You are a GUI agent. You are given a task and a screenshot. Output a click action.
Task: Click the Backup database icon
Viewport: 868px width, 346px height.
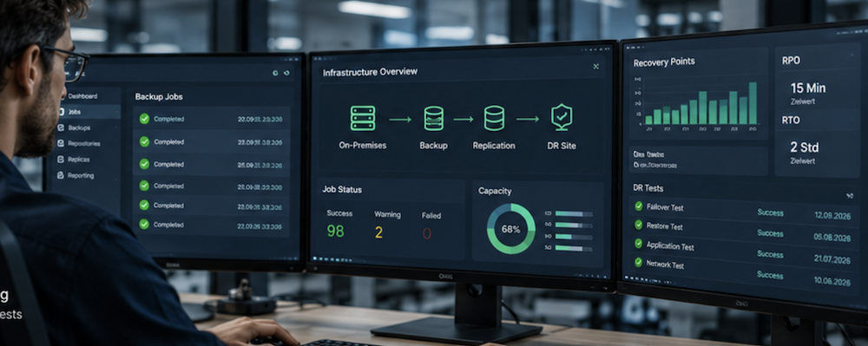[x=433, y=118]
